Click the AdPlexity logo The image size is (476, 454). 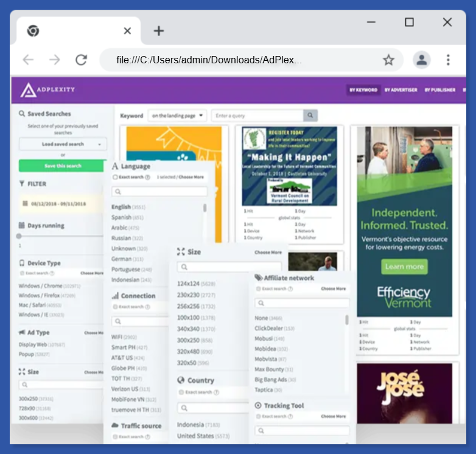[47, 90]
